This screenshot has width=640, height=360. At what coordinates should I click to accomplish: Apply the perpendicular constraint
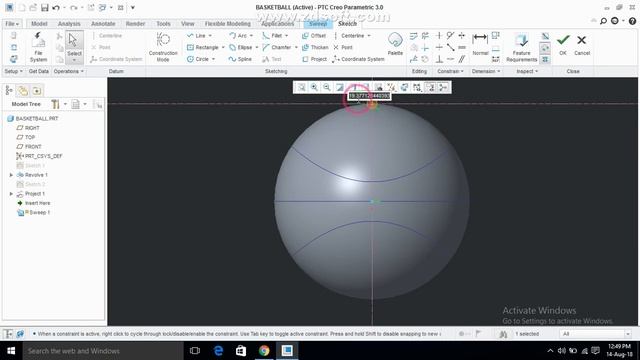pyautogui.click(x=439, y=59)
